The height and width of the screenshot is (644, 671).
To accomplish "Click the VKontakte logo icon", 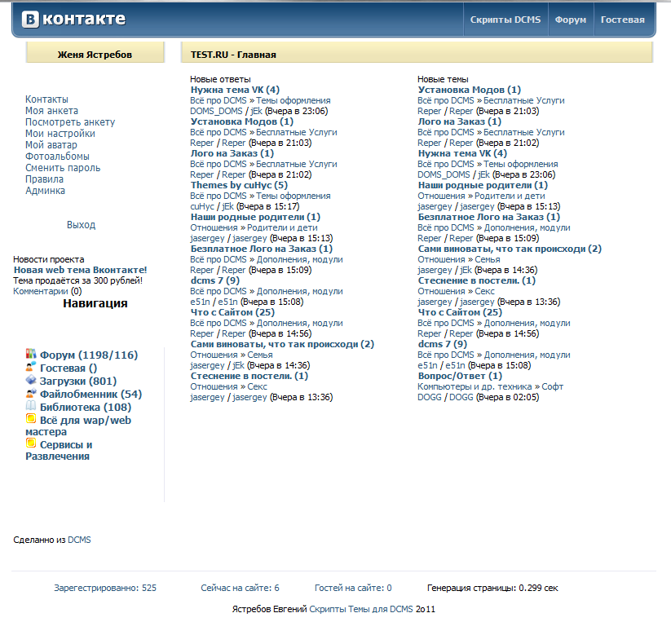I will point(30,20).
